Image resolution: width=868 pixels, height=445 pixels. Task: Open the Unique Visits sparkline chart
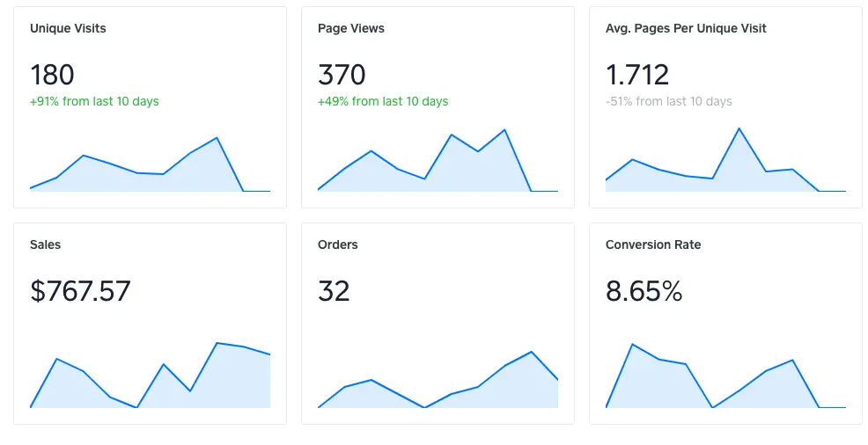click(x=150, y=164)
